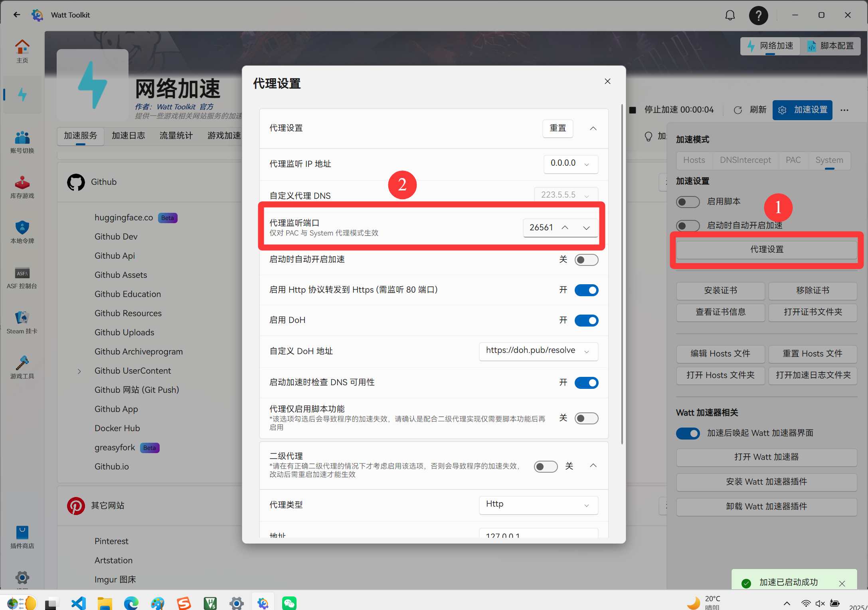
Task: Open the help question mark icon
Action: point(758,15)
